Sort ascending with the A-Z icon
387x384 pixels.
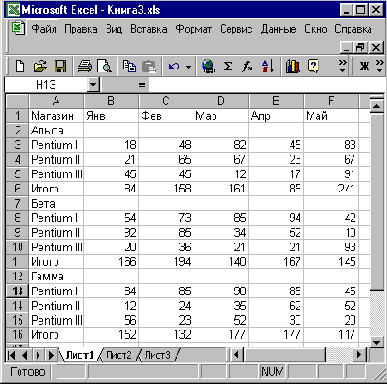pyautogui.click(x=268, y=66)
